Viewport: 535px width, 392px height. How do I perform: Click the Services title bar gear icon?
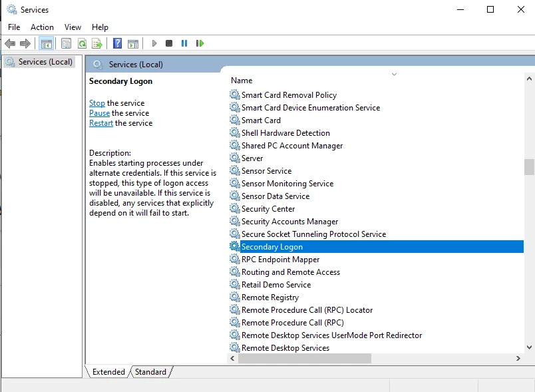click(12, 9)
